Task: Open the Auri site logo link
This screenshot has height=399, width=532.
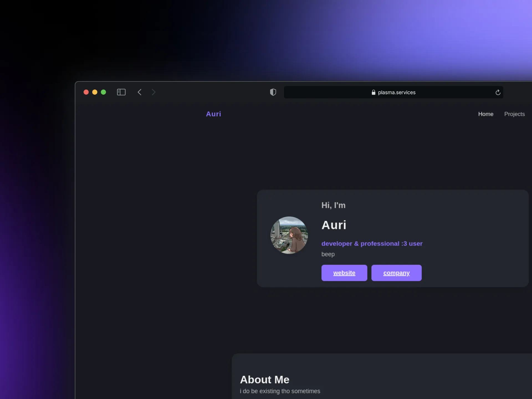Action: click(x=213, y=114)
